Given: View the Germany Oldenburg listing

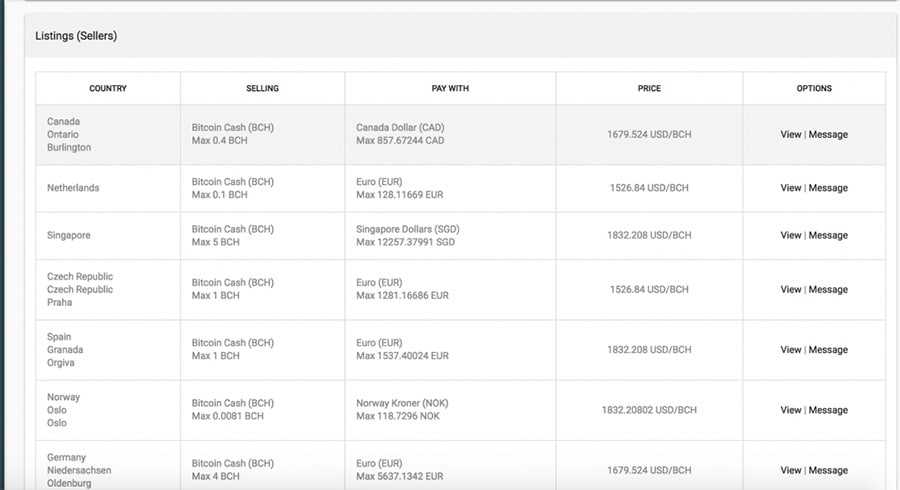Looking at the screenshot, I should (x=790, y=470).
